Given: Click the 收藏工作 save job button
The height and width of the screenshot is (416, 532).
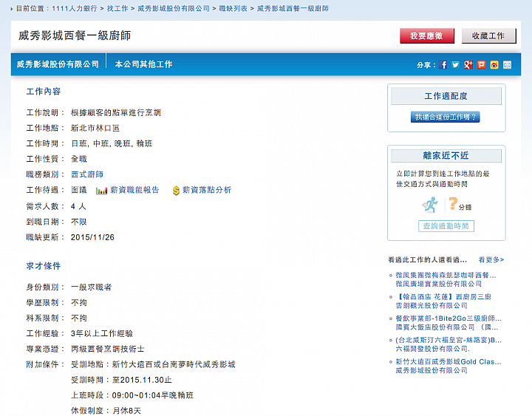Looking at the screenshot, I should point(488,35).
